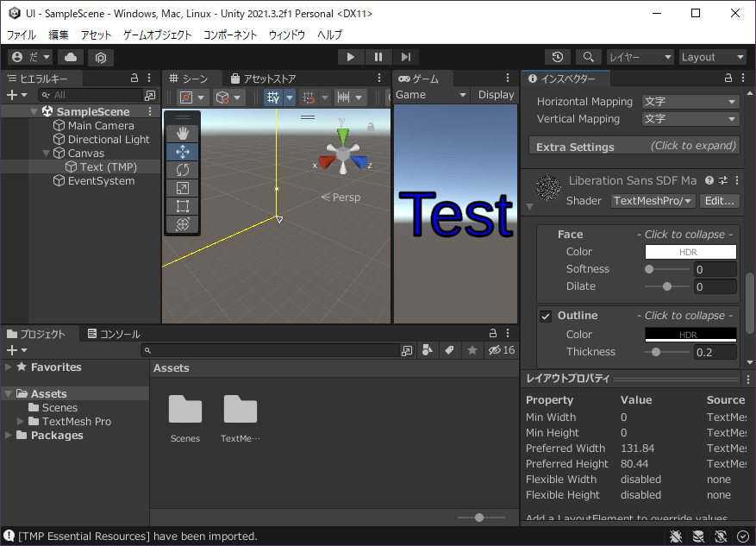
Task: Toggle grid snapping icon in scene view
Action: (309, 97)
